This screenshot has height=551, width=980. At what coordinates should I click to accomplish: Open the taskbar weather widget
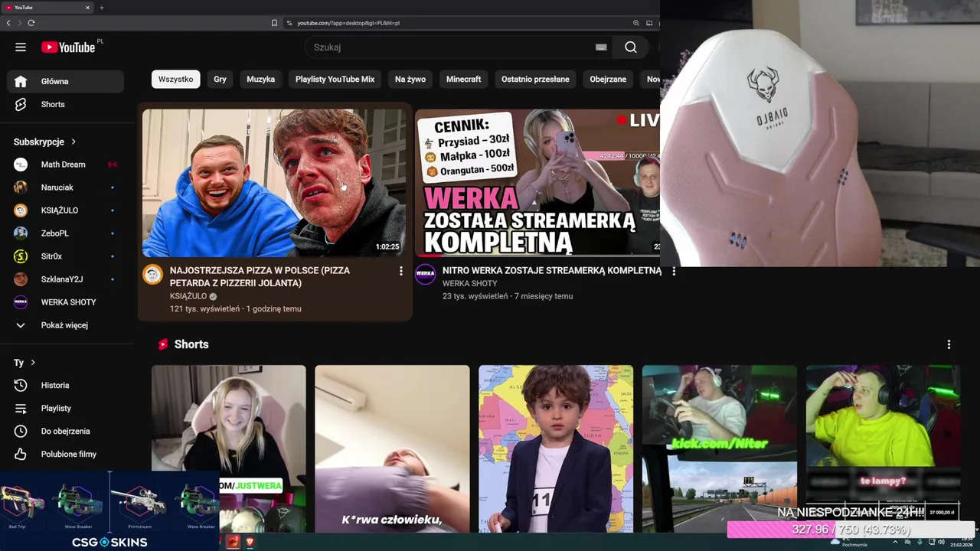(x=849, y=542)
